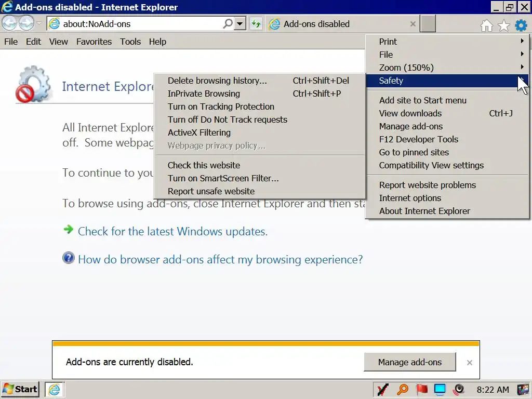
Task: Click the Refresh page icon
Action: coord(256,24)
